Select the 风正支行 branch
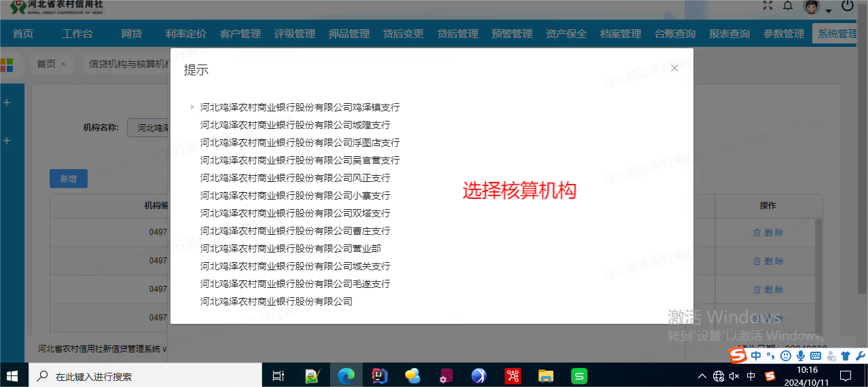Viewport: 868px width, 387px height. 295,178
